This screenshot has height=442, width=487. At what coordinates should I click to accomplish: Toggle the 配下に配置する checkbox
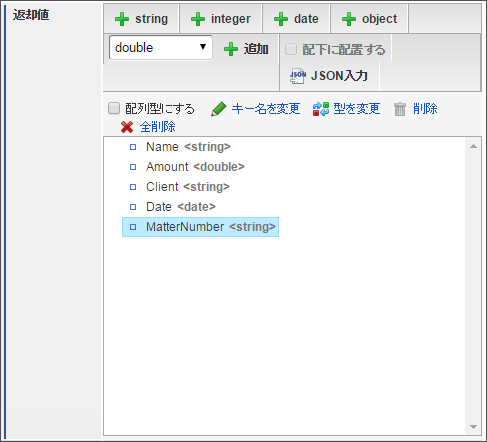tap(291, 49)
